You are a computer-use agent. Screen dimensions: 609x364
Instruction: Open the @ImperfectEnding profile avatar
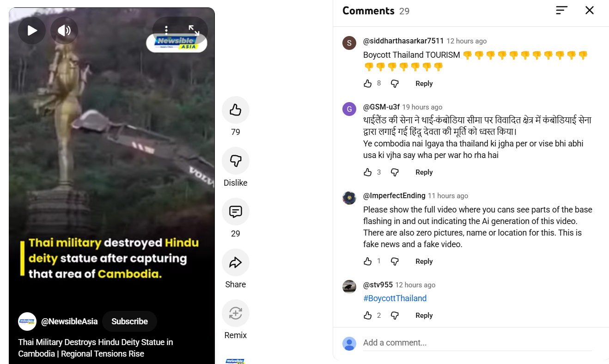pyautogui.click(x=349, y=198)
